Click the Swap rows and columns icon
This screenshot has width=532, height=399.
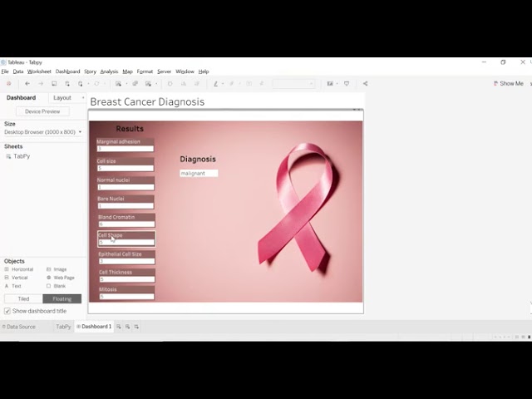pyautogui.click(x=170, y=83)
